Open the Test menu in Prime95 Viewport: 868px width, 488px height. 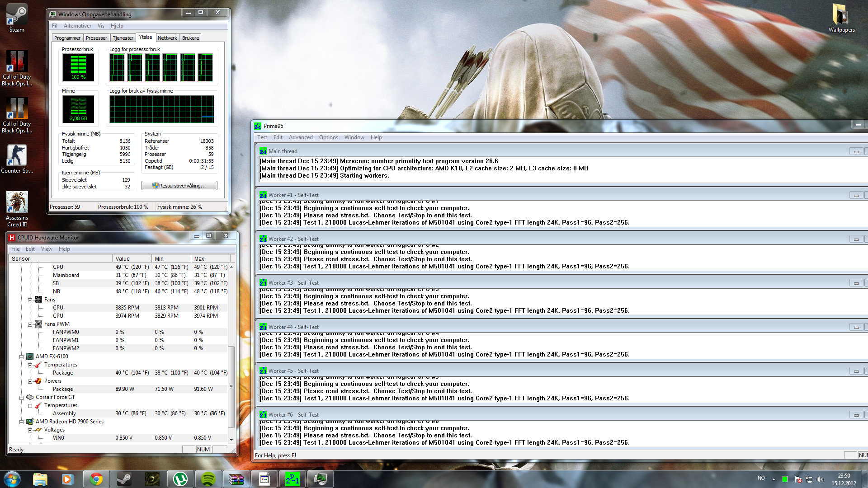pos(262,137)
